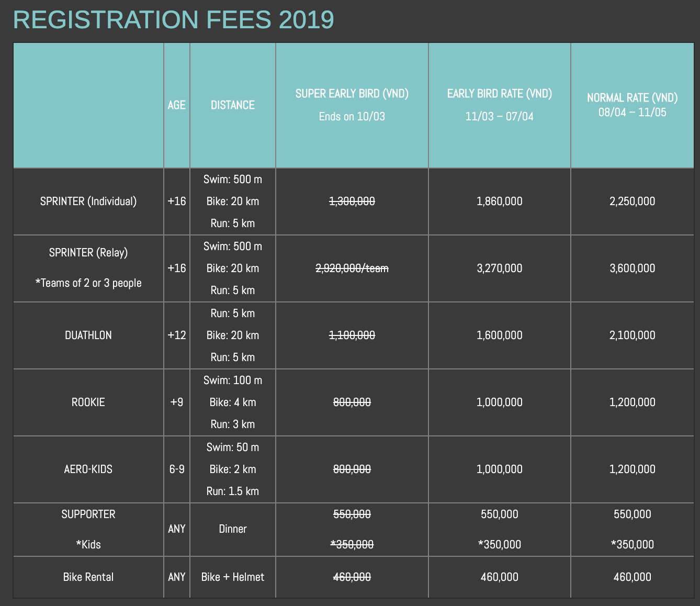700x606 pixels.
Task: Select the Bike Rental row label
Action: pos(88,577)
